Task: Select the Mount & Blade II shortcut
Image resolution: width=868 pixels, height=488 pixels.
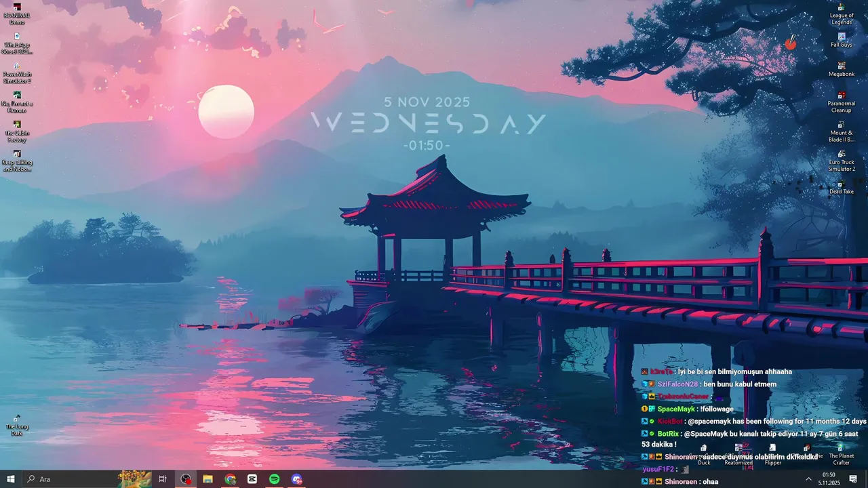Action: [842, 131]
